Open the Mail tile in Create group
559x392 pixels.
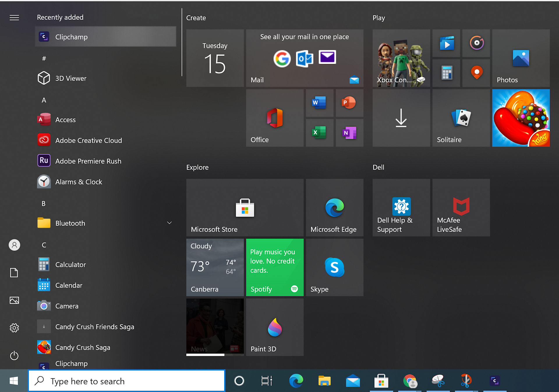click(x=305, y=58)
